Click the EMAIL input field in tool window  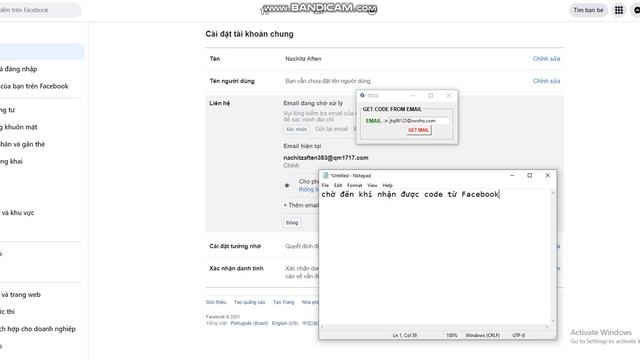(418, 121)
